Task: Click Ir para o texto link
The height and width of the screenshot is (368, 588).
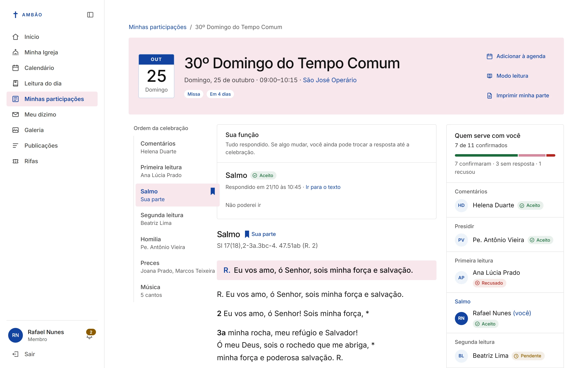Action: click(x=323, y=187)
